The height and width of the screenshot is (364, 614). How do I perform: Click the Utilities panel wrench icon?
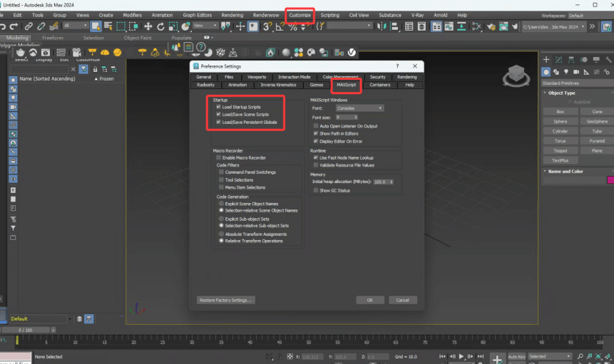[608, 59]
